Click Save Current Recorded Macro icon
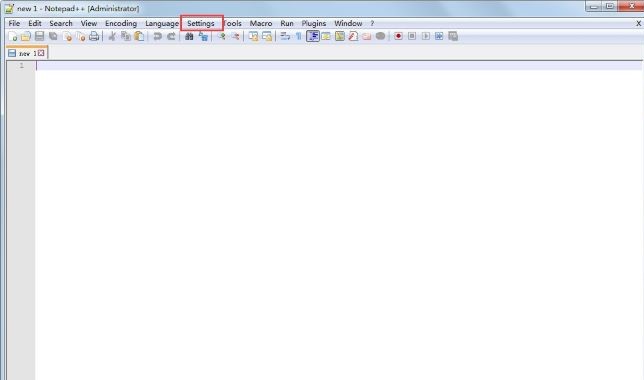The width and height of the screenshot is (644, 380). [453, 36]
